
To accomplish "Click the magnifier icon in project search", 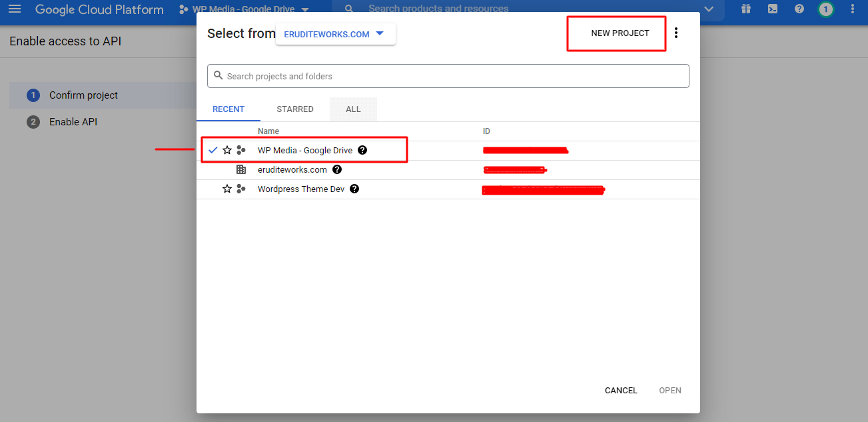I will coord(218,76).
